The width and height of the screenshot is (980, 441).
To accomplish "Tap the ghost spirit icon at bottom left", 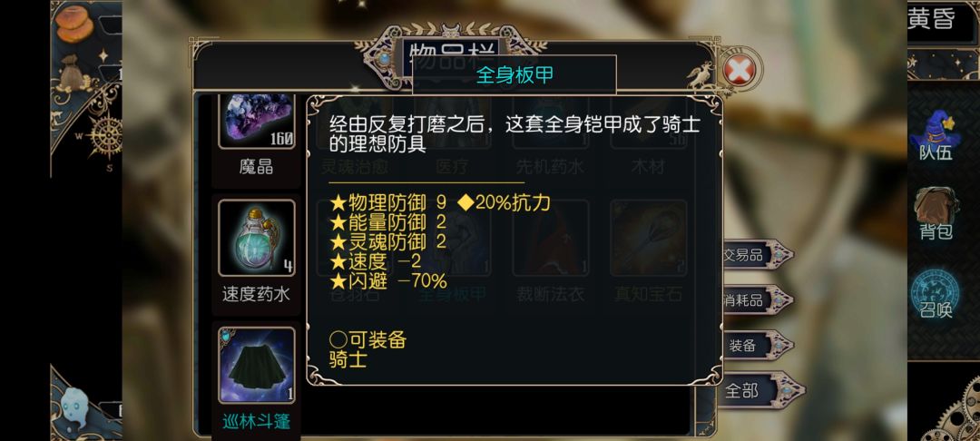I will [75, 407].
